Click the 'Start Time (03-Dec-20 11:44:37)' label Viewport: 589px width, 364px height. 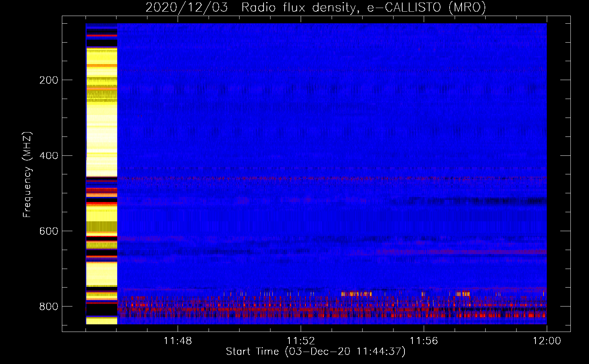point(316,352)
